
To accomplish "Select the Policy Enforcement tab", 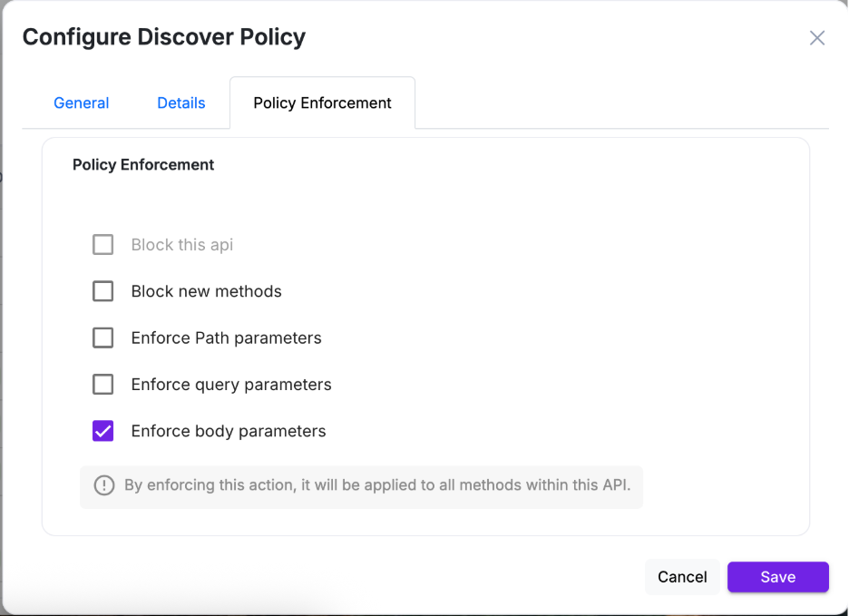I will pos(322,103).
